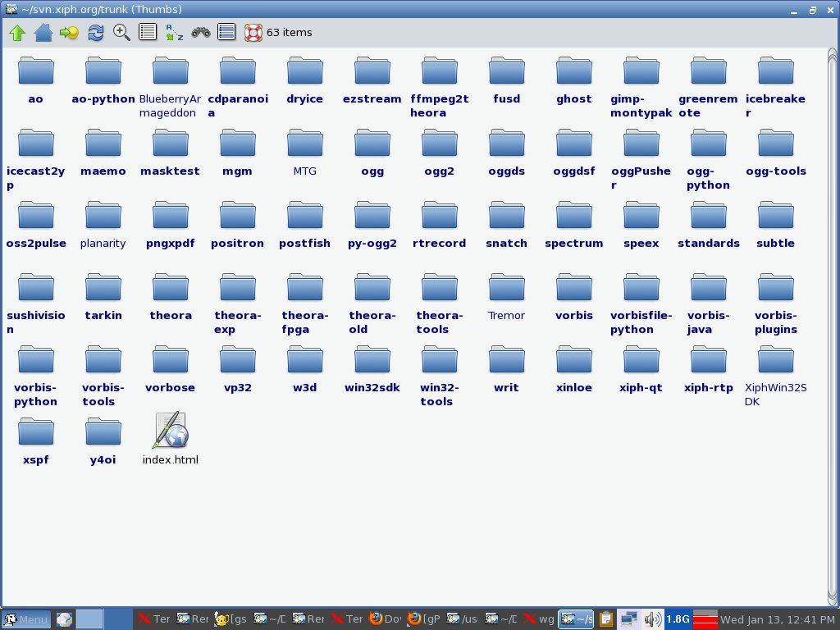Open the oss2pulse folder
Image resolution: width=840 pixels, height=630 pixels.
36,225
